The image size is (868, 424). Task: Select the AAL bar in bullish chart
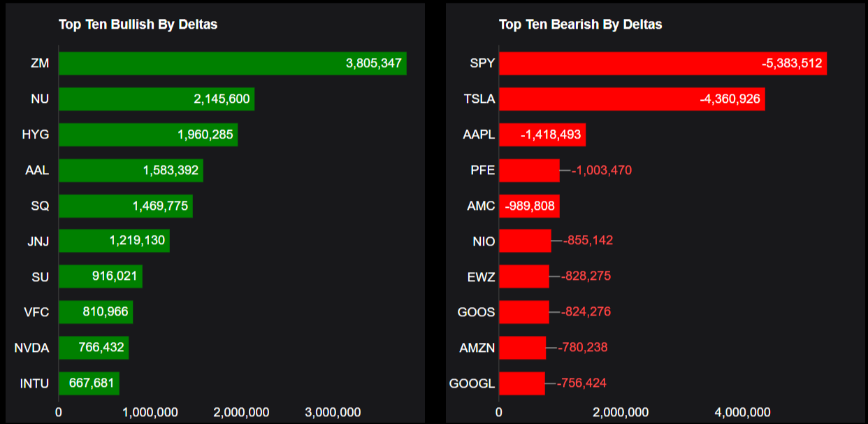[x=131, y=170]
